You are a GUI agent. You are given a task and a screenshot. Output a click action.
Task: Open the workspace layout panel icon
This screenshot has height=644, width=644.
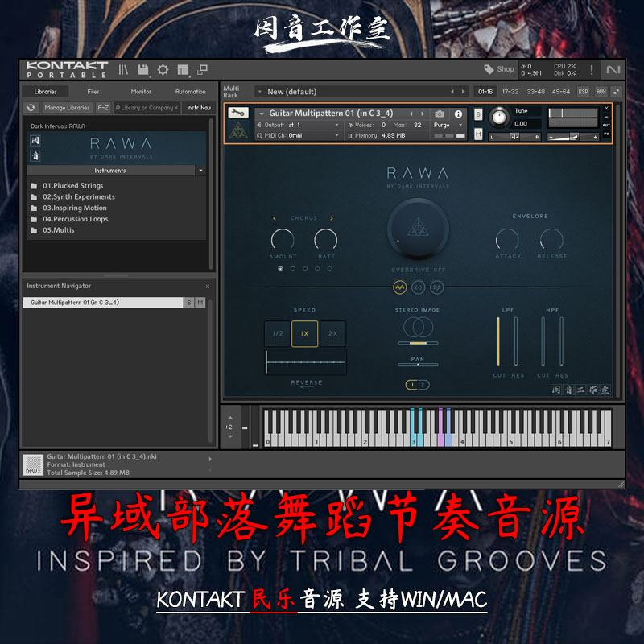tap(183, 70)
